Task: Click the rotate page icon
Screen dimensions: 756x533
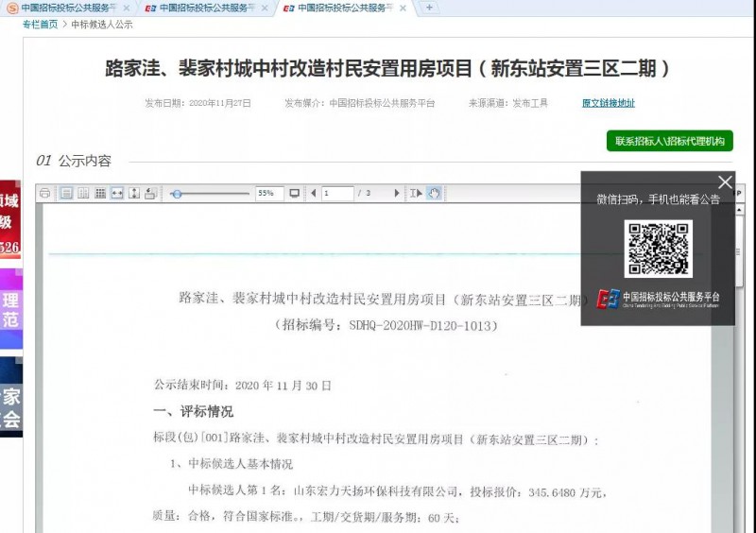Action: click(x=150, y=194)
